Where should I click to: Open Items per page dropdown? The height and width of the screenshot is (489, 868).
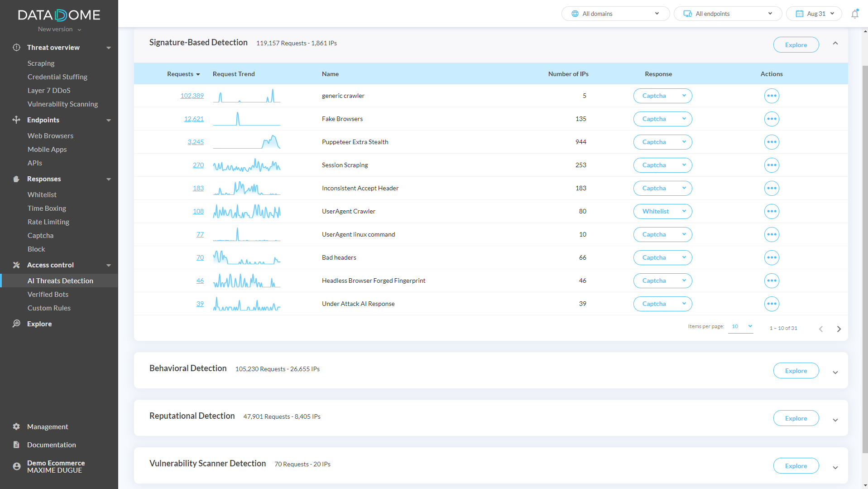(x=741, y=327)
